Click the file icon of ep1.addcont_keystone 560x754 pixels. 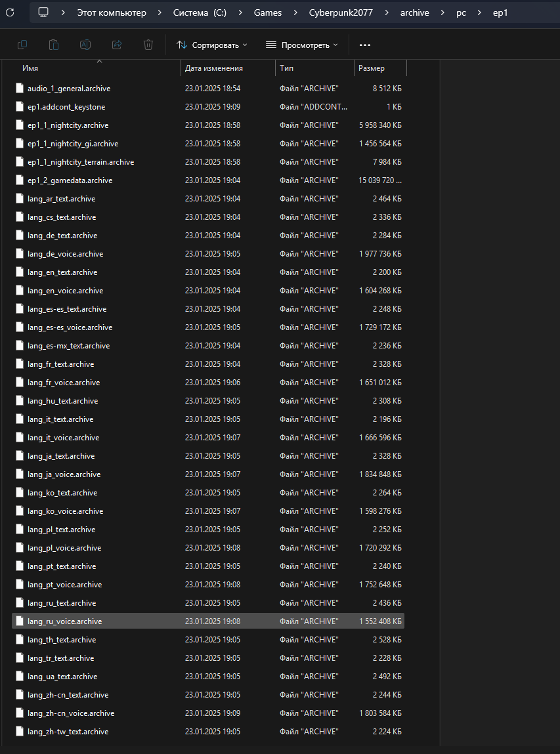[x=19, y=107]
